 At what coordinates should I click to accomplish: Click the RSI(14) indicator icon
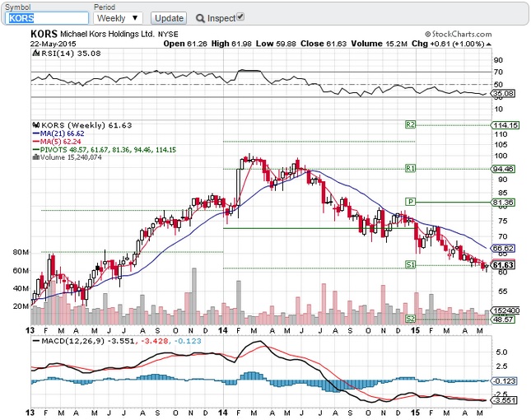pos(35,54)
